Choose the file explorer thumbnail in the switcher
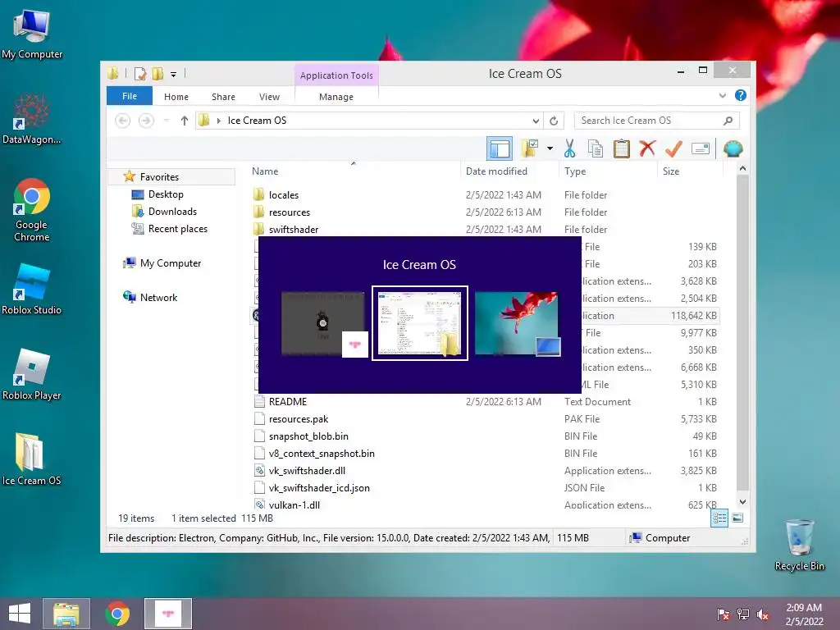 point(420,323)
